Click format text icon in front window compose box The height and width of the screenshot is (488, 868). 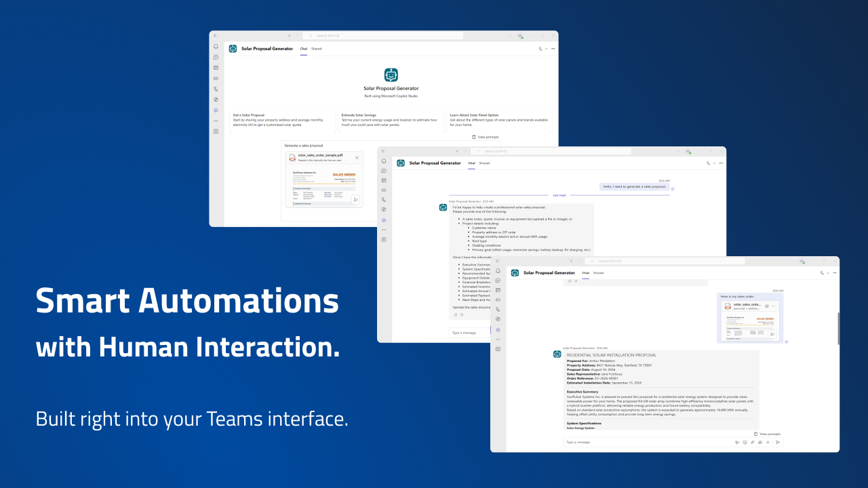click(737, 442)
